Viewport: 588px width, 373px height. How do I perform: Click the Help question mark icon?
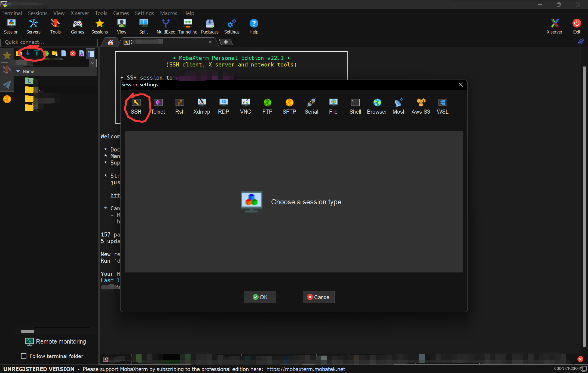pyautogui.click(x=254, y=26)
